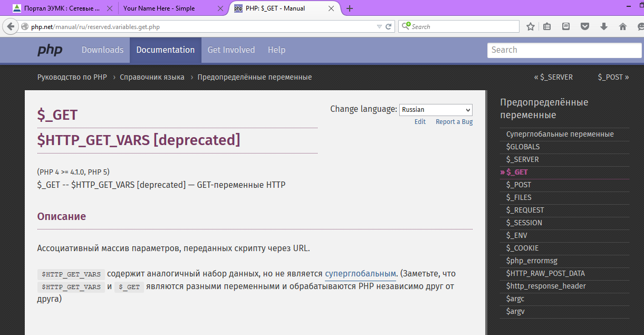This screenshot has width=644, height=335.
Task: Open the Change language dropdown
Action: (x=436, y=110)
